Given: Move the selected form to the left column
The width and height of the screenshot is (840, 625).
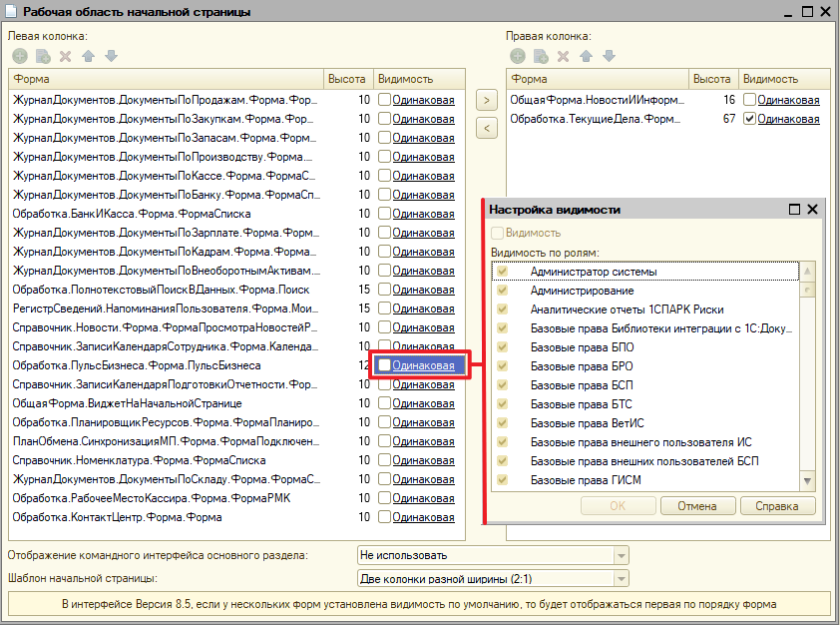Looking at the screenshot, I should click(487, 128).
